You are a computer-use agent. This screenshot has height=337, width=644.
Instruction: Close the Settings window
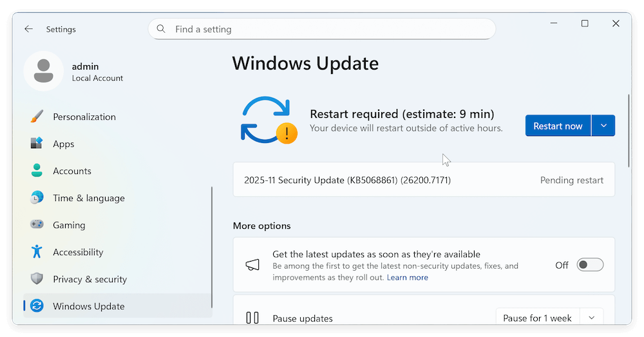[x=616, y=23]
